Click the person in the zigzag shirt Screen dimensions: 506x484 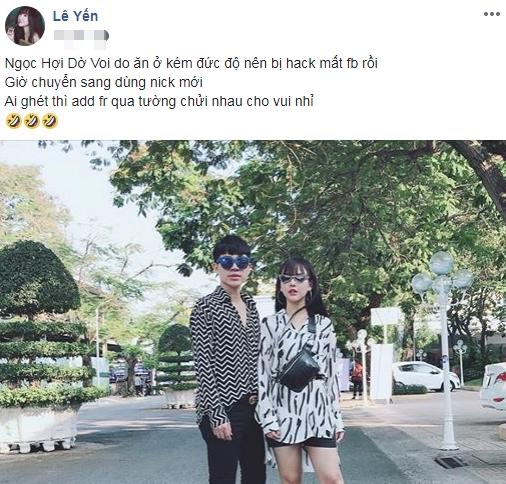(227, 360)
